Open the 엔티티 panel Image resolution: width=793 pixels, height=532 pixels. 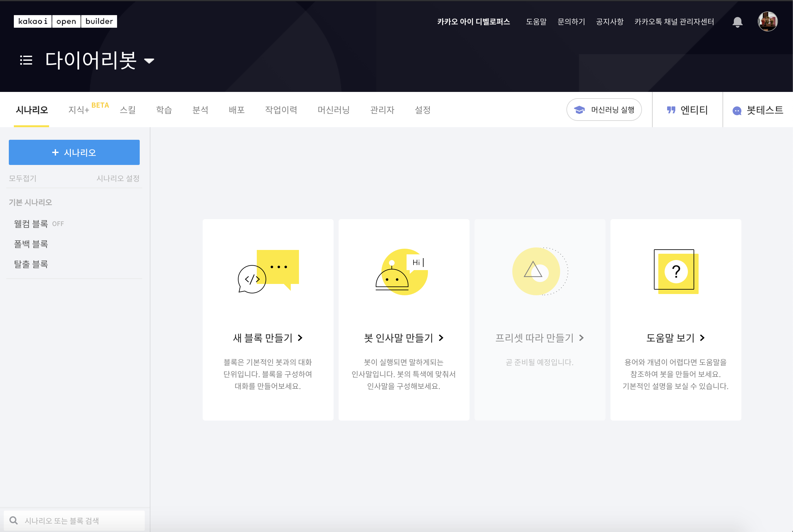point(687,110)
